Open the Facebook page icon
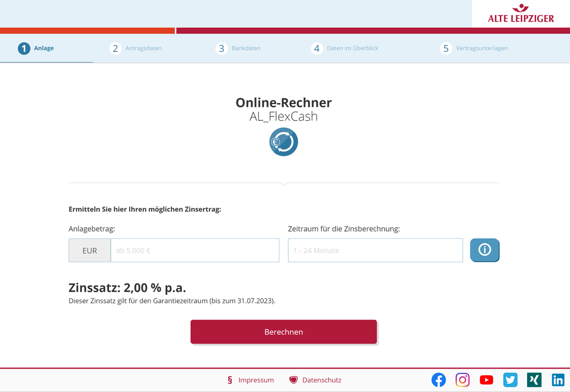The width and height of the screenshot is (570, 392). point(439,380)
